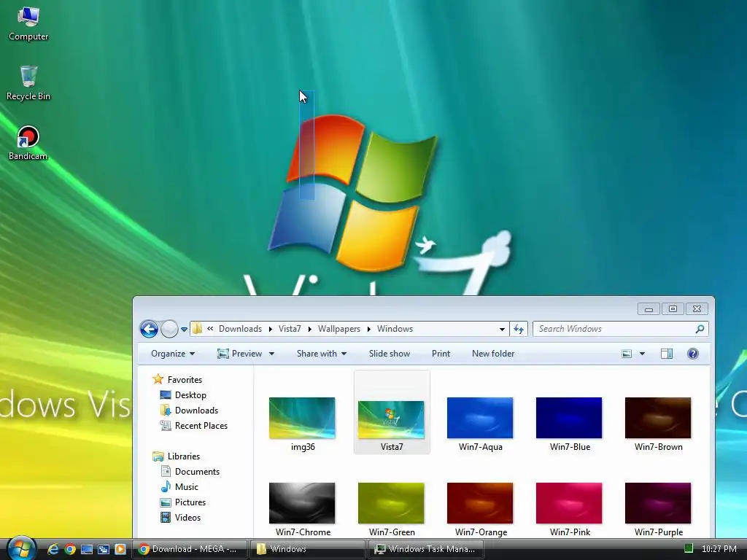
Task: Open the Computer desktop icon
Action: [28, 24]
